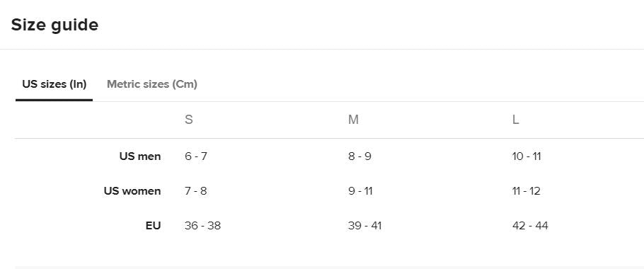Click the 36 - 38 EU small value

[x=202, y=226]
